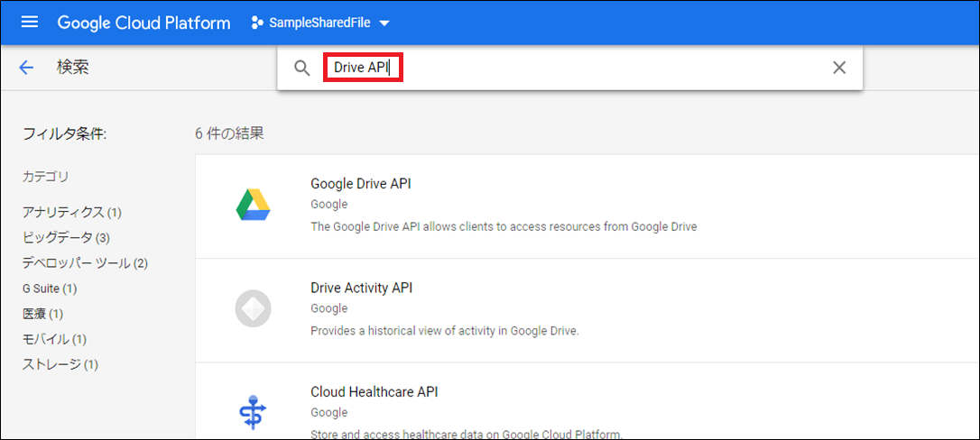The image size is (980, 440).
Task: Filter by デベロッパー ツール (2) category
Action: tap(85, 263)
